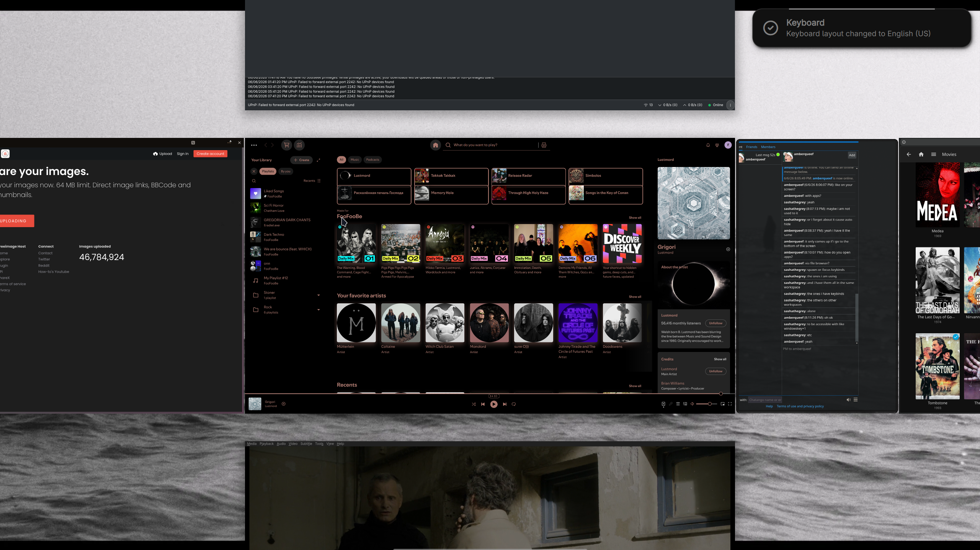Image resolution: width=980 pixels, height=550 pixels.
Task: Switch to the Friends tab in chat
Action: click(x=751, y=147)
